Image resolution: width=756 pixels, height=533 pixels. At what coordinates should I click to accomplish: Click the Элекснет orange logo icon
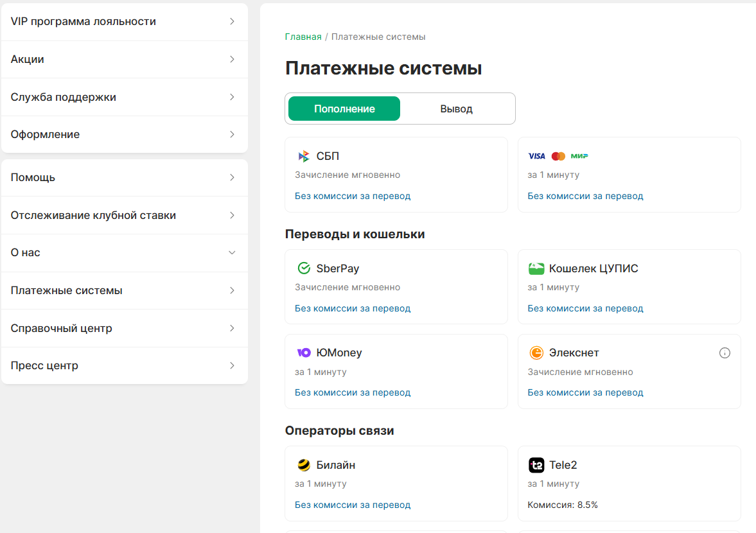point(536,353)
